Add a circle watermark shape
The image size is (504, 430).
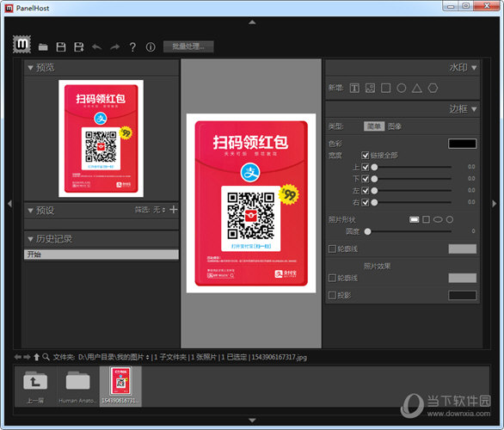tap(402, 88)
